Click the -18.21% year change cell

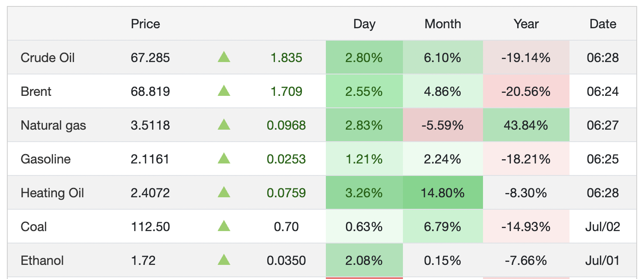click(x=526, y=159)
